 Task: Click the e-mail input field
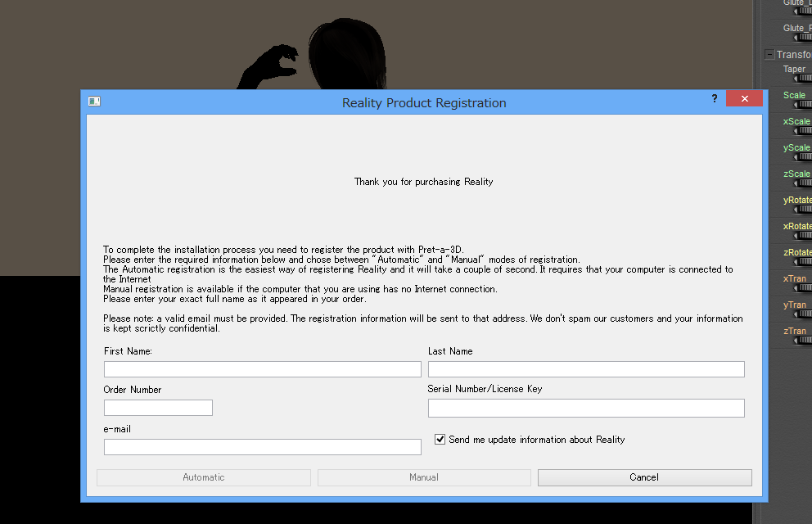point(263,447)
